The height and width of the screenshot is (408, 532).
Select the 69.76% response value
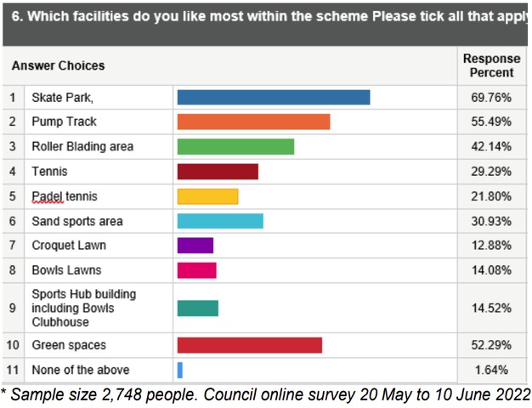pos(491,98)
